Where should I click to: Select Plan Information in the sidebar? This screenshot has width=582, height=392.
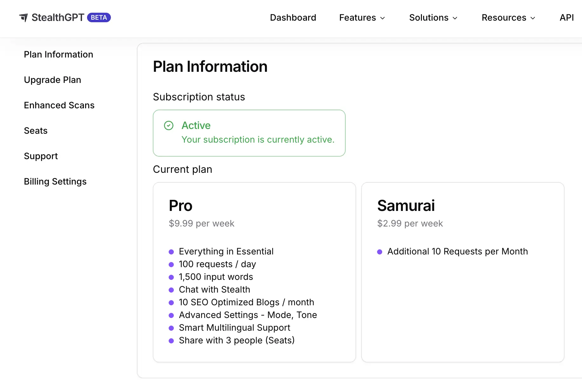click(x=58, y=54)
